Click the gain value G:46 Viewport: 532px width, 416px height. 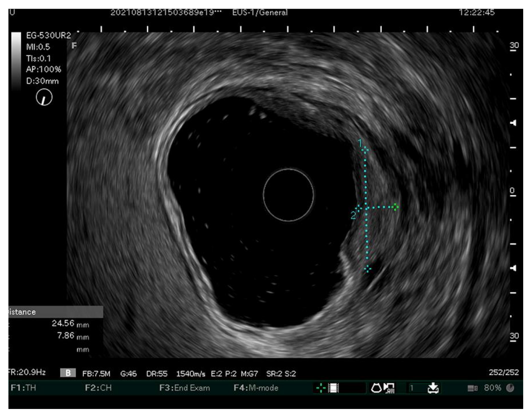128,373
